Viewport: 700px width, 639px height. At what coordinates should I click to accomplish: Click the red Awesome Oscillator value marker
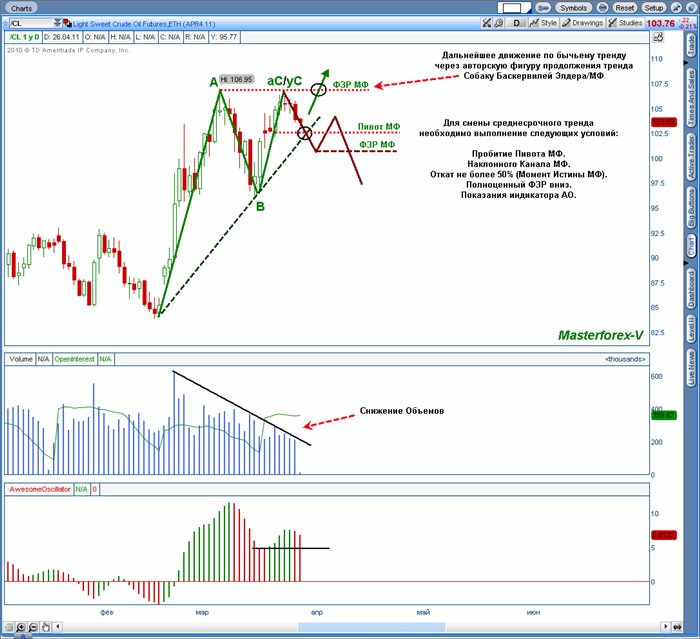point(664,535)
